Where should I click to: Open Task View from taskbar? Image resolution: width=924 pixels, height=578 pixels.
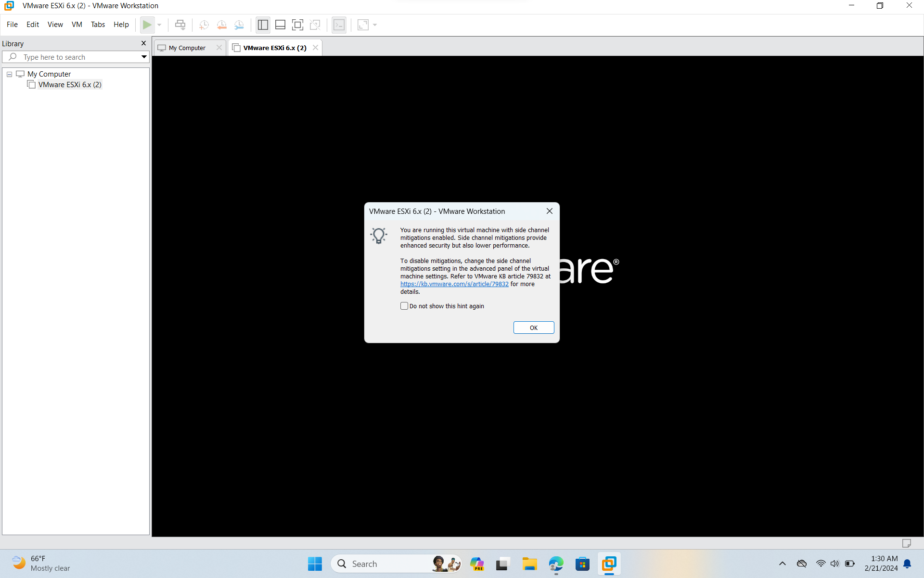(x=503, y=564)
